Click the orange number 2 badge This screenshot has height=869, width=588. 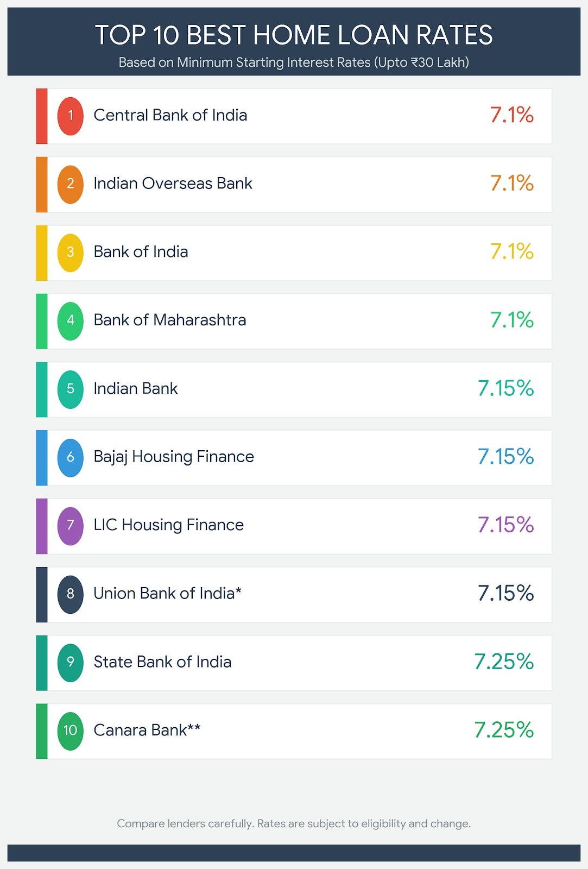[x=71, y=184]
